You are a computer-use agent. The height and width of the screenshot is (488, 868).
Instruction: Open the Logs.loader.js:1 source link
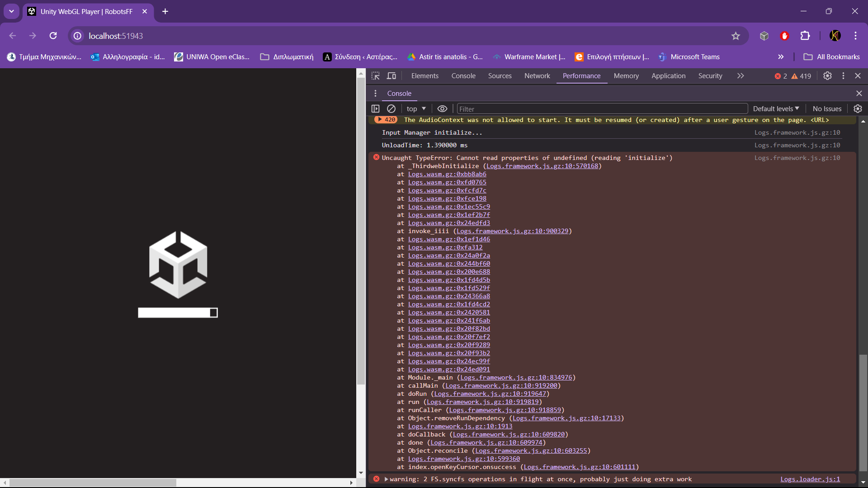810,479
